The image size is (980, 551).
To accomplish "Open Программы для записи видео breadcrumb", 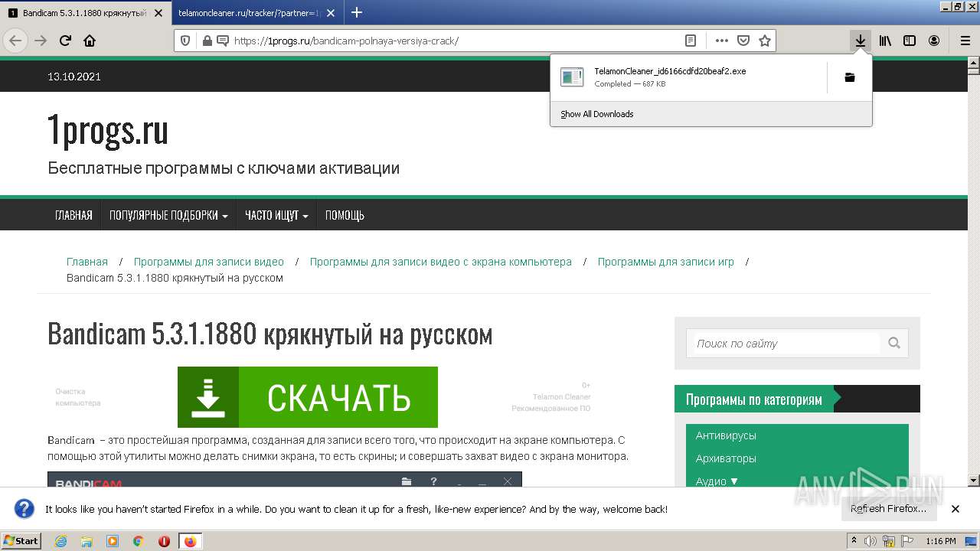I will point(209,262).
